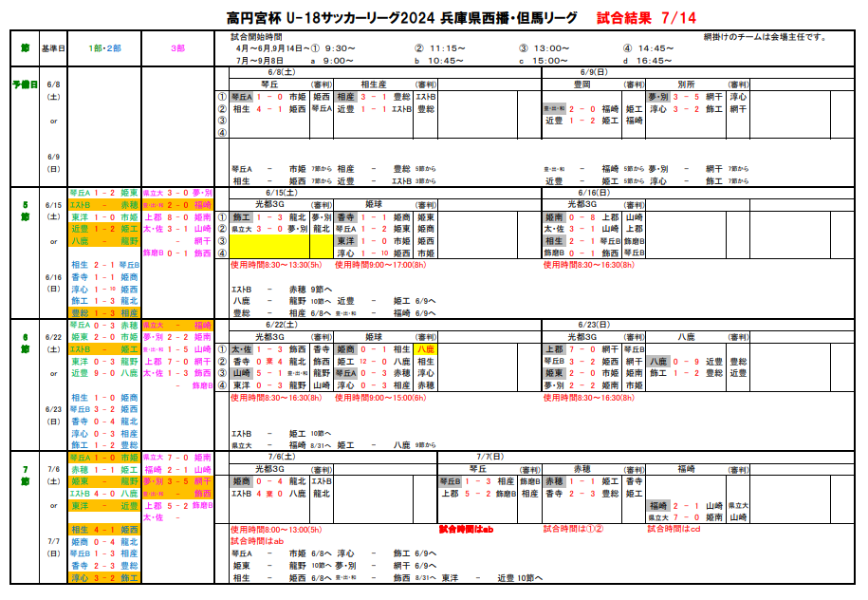Click the postponement note "八鹿 - 龍野 10節へ"
The image size is (868, 600).
282,301
